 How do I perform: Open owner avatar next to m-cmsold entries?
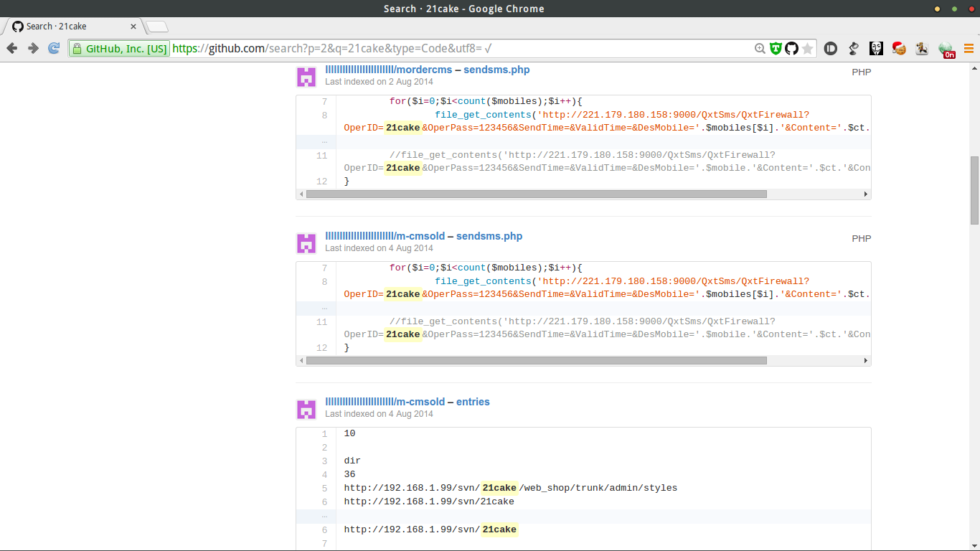(306, 410)
